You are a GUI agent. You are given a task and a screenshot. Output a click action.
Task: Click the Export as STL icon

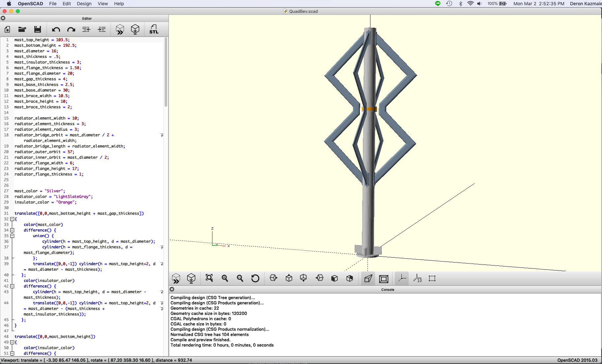tap(154, 29)
